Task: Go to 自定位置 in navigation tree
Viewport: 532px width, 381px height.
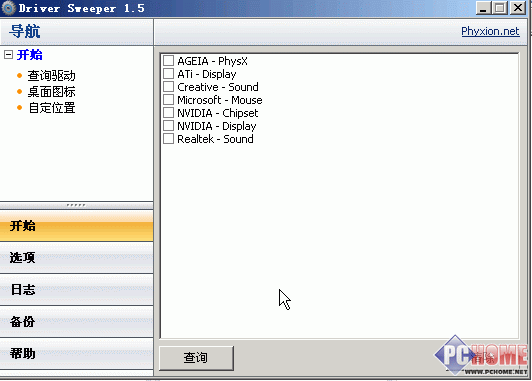Action: tap(52, 108)
